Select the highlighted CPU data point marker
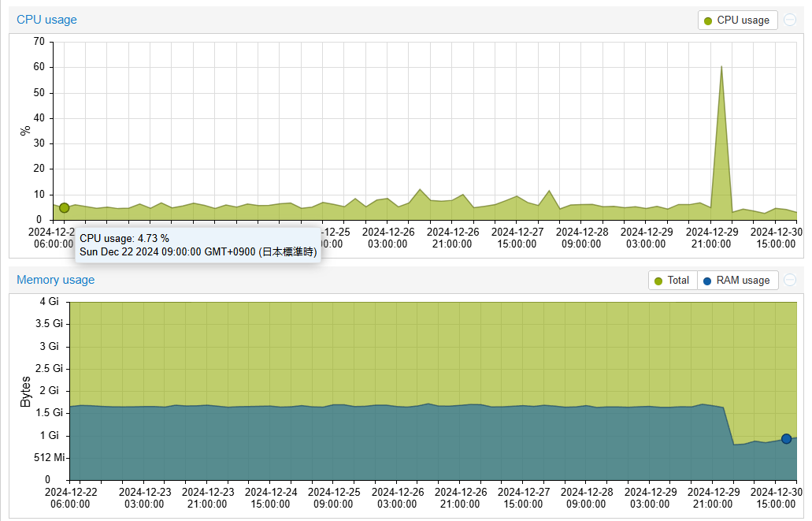The height and width of the screenshot is (521, 812). [x=65, y=208]
